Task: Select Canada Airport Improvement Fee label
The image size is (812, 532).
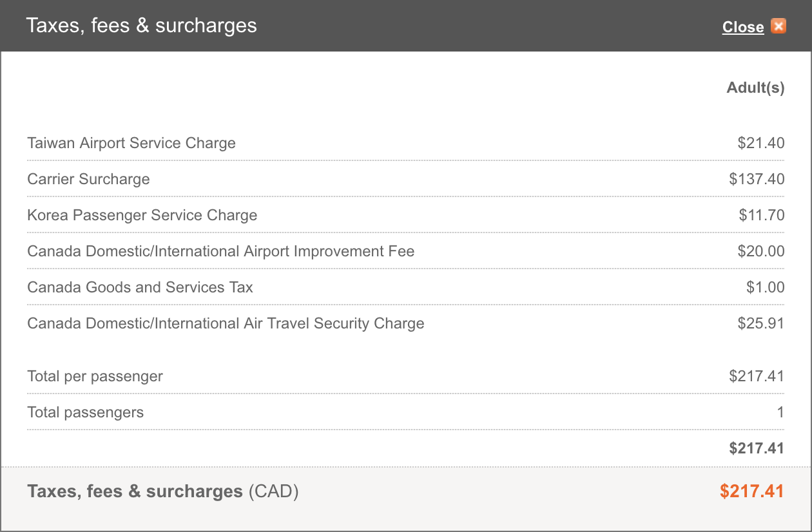Action: [x=221, y=251]
